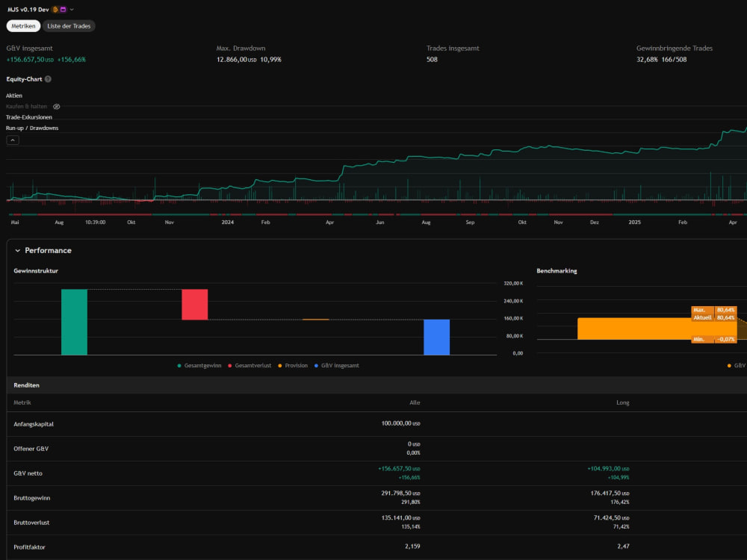Click the Long G&V netto value +104.993,00 USD
Image resolution: width=747 pixels, height=560 pixels.
pyautogui.click(x=608, y=469)
